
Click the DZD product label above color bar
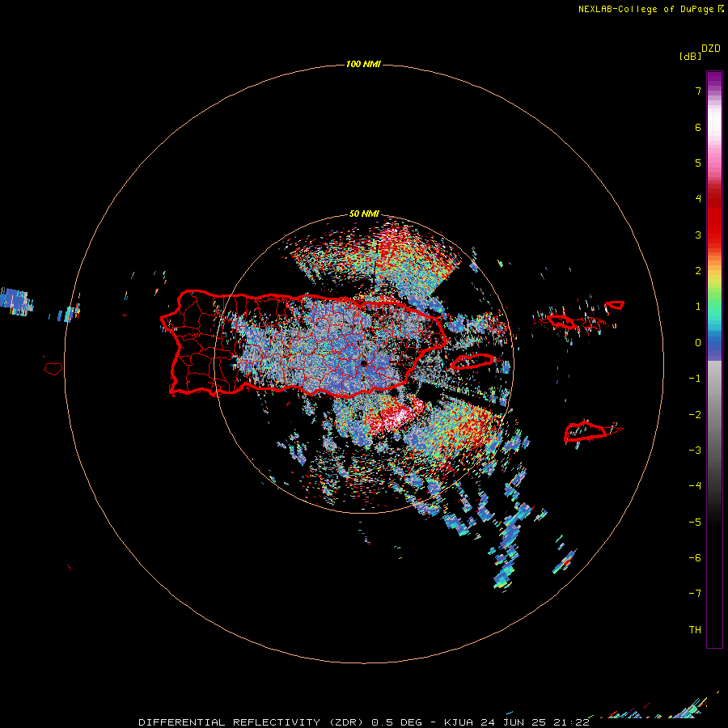(711, 49)
